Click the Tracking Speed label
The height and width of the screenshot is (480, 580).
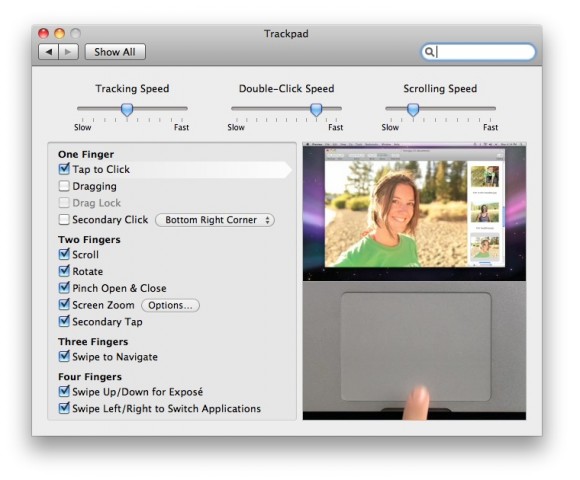pos(132,89)
